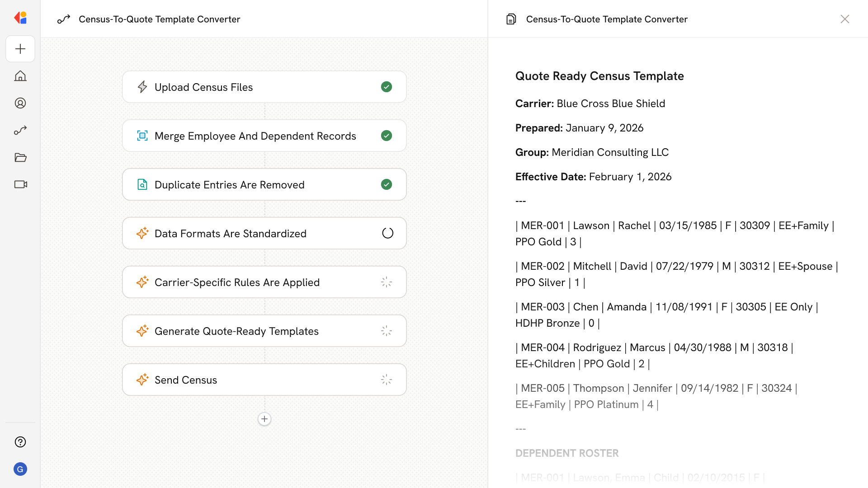Click the G profile avatar
This screenshot has height=488, width=868.
point(20,469)
